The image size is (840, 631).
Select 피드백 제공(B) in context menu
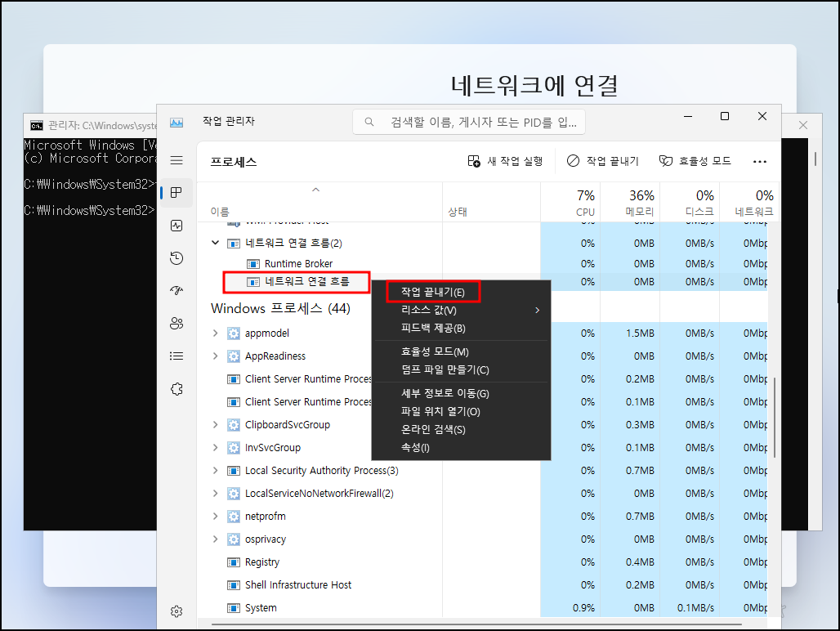pyautogui.click(x=461, y=329)
